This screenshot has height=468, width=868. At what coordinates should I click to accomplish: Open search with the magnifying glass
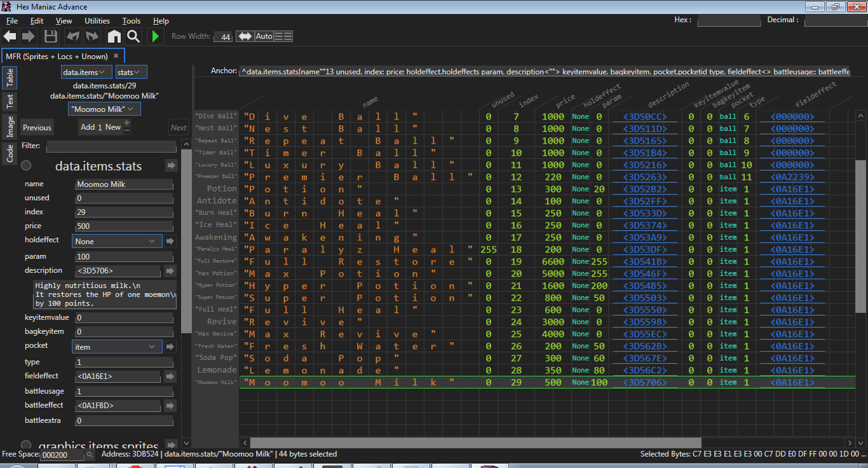[x=133, y=36]
